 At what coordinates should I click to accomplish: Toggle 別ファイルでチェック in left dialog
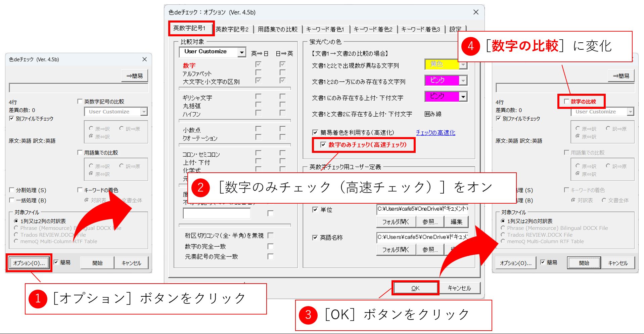point(12,119)
